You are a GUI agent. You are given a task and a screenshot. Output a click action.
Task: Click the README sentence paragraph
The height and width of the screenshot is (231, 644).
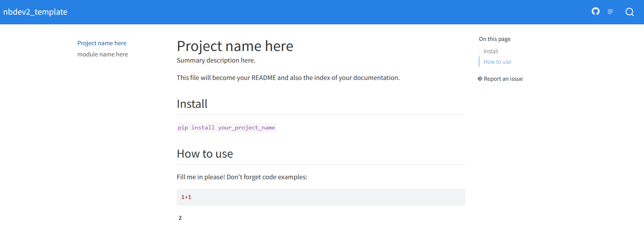[288, 78]
